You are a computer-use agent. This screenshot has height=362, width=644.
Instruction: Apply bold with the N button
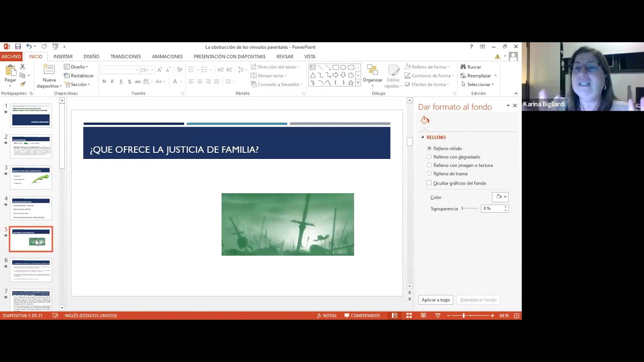(104, 81)
